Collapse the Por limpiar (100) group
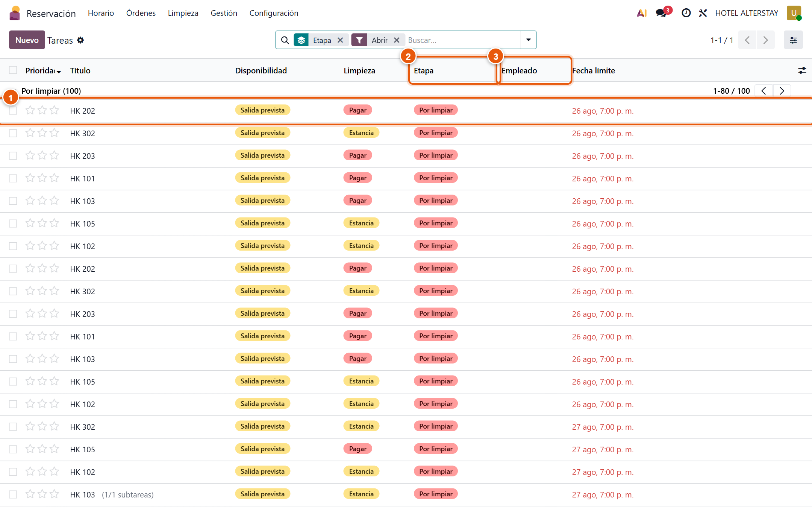The width and height of the screenshot is (812, 508). pos(51,91)
